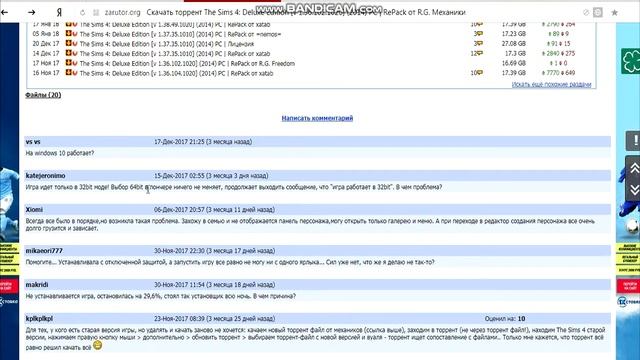This screenshot has height=360, width=640.
Task: Click comment date 30-Ноя-2017 22:30
Action: [x=179, y=251]
